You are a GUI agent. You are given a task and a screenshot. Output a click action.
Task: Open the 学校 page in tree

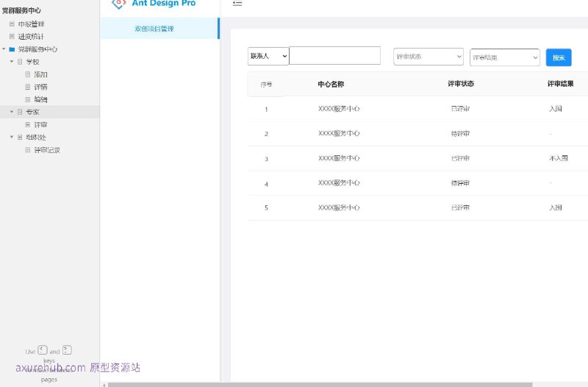[32, 62]
